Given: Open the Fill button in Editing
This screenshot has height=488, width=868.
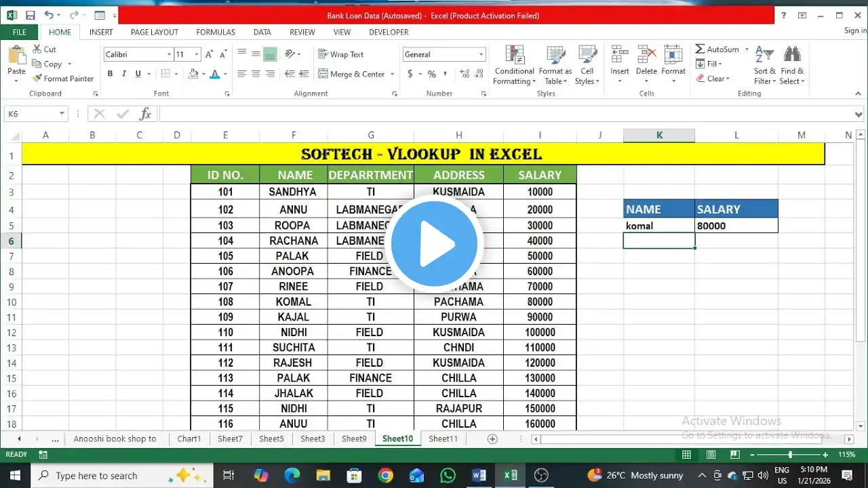Looking at the screenshot, I should tap(709, 64).
